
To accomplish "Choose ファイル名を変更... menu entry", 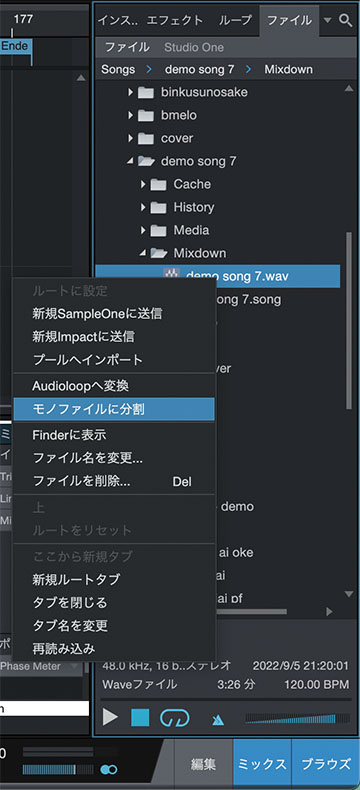I will tap(114, 458).
